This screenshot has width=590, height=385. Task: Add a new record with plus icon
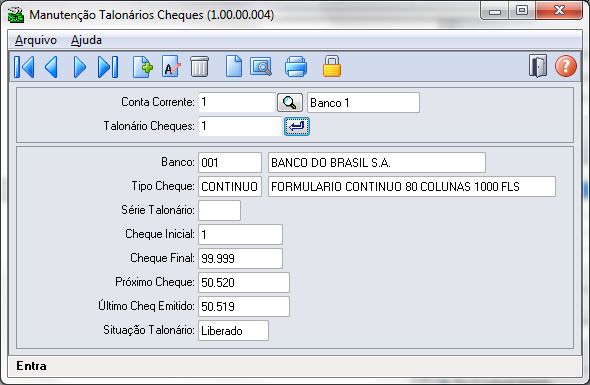(143, 67)
